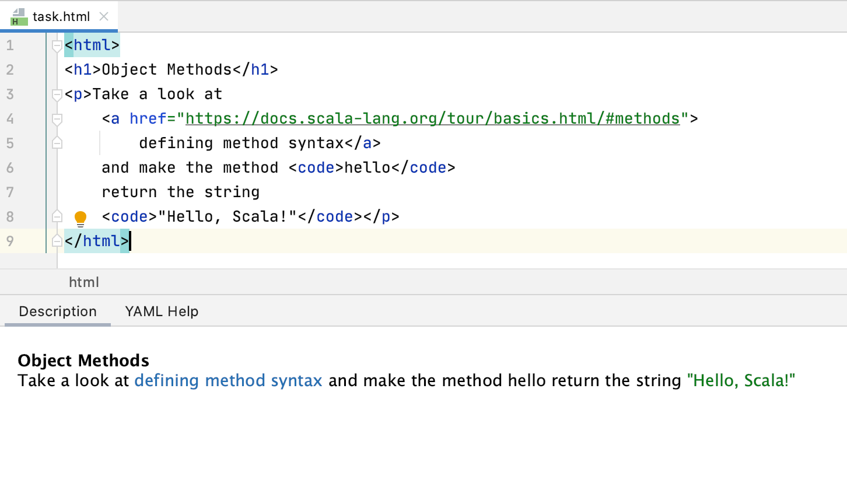This screenshot has height=504, width=847.
Task: Click the Object Methods heading in description
Action: (x=83, y=360)
